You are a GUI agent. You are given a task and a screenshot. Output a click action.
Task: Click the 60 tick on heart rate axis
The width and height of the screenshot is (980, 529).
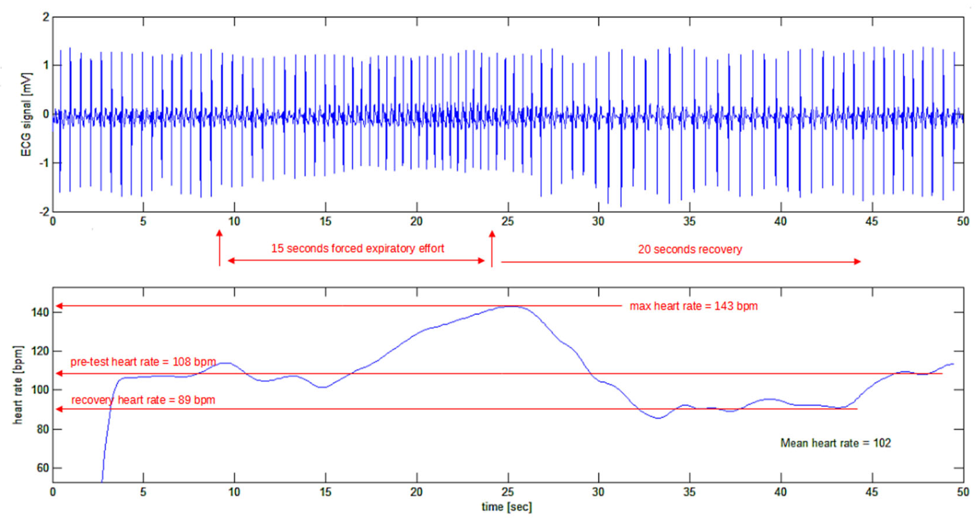click(x=43, y=468)
